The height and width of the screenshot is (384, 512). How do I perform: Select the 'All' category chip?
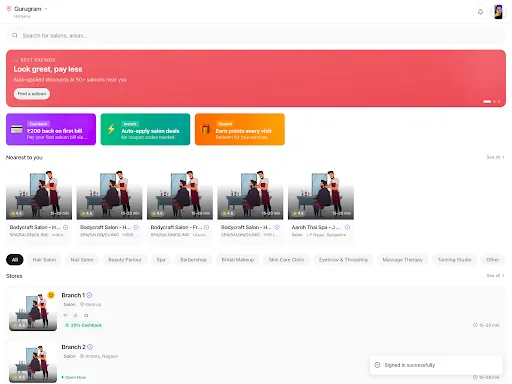[15, 260]
